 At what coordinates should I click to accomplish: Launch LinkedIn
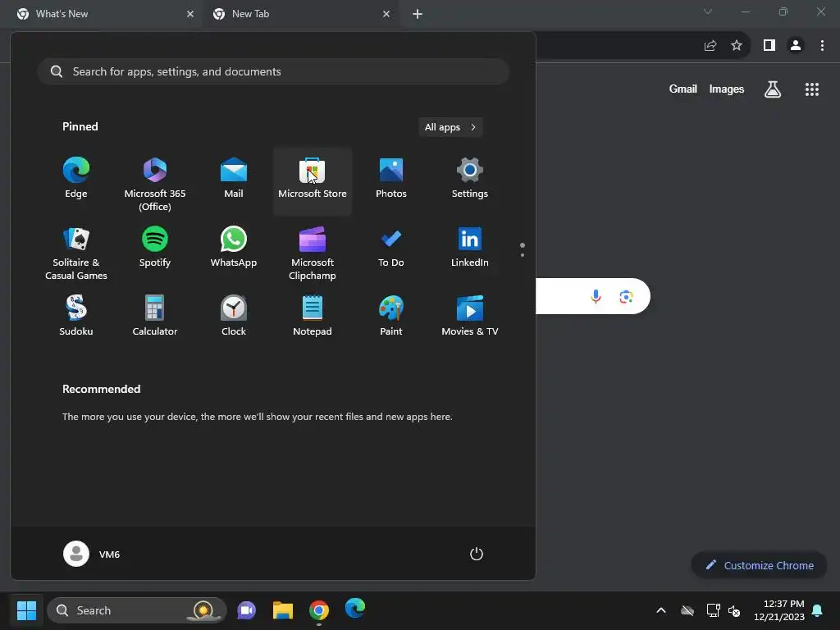(470, 248)
